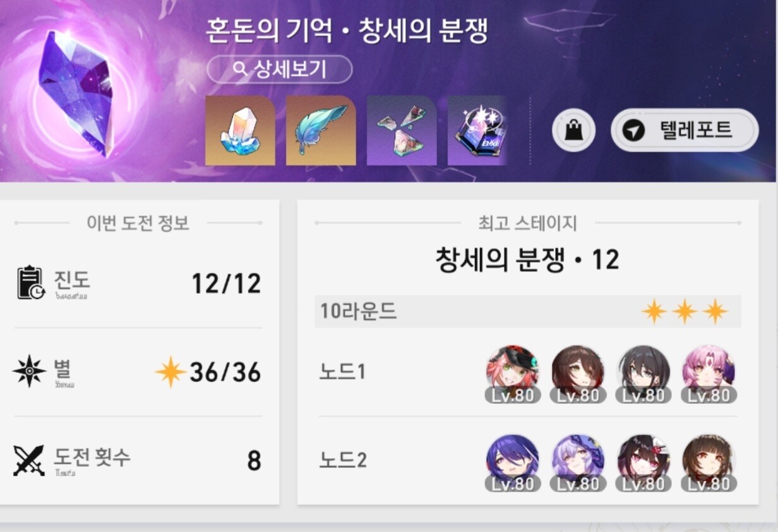Screen dimensions: 778x532
Task: Open the shopping bag store icon
Action: coord(573,131)
